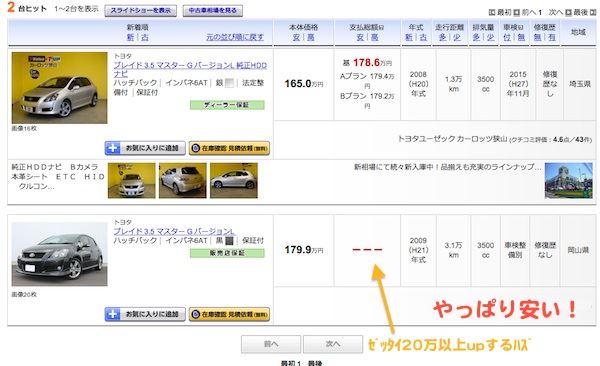Click the silver color swatch next to 銀
This screenshot has width=600, height=366.
(x=229, y=83)
